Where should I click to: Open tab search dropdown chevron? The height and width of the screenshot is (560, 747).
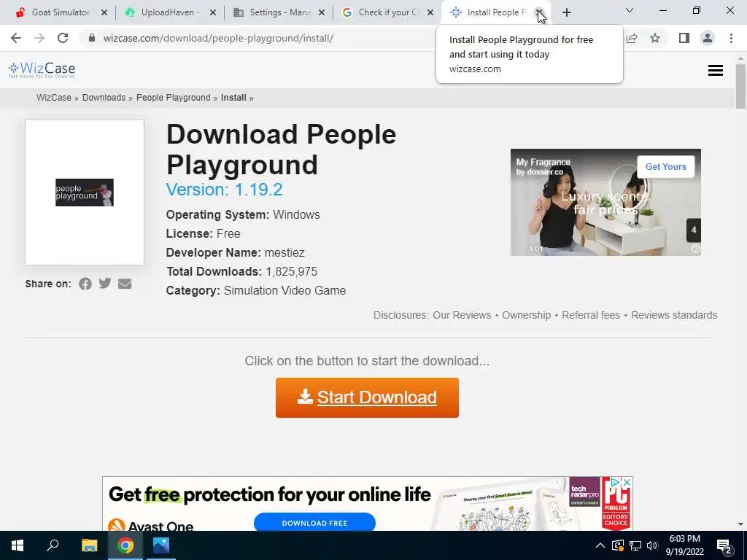point(630,10)
